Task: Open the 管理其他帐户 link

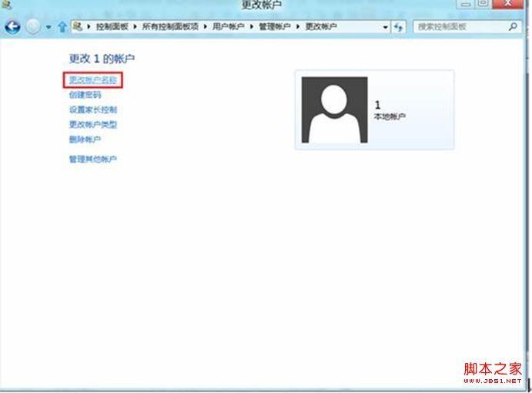Action: (x=93, y=159)
